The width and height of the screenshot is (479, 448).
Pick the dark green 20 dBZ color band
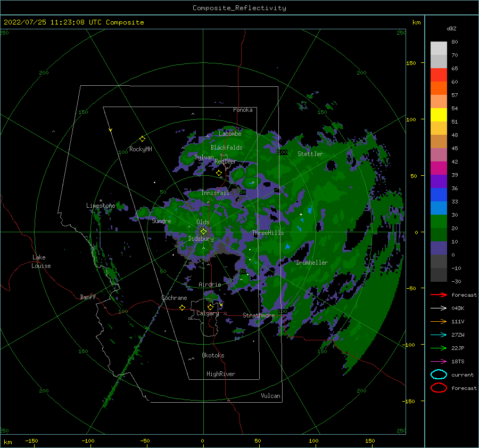pyautogui.click(x=439, y=234)
